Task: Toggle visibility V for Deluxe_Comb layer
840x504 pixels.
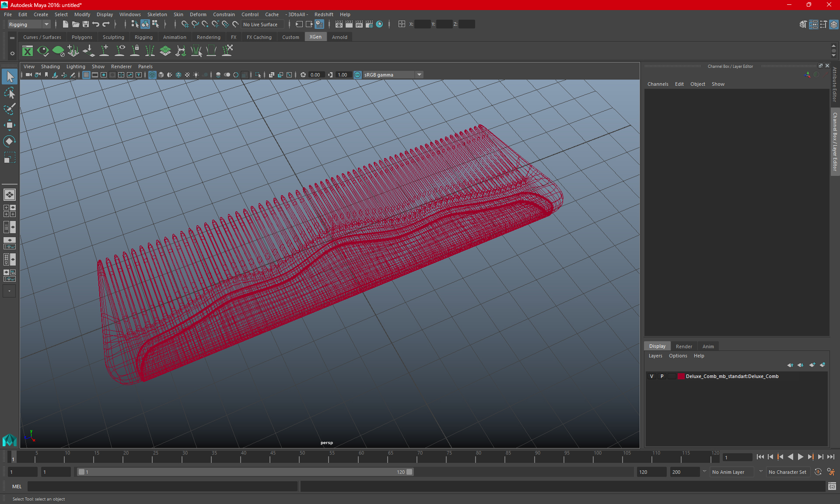Action: click(652, 376)
